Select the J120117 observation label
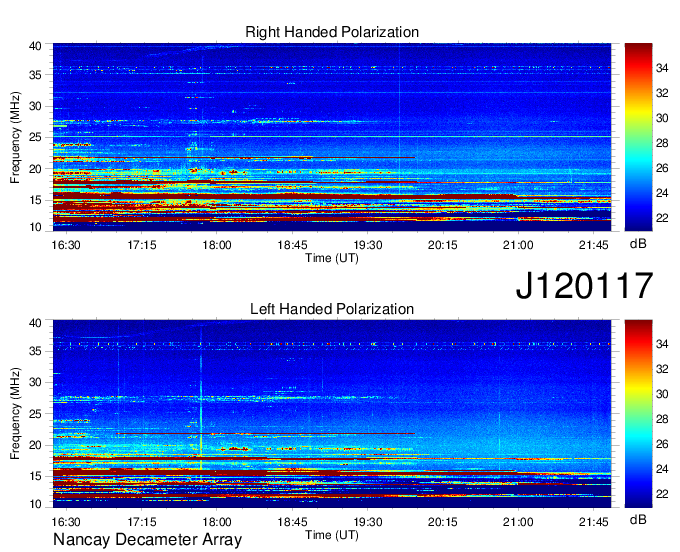The height and width of the screenshot is (552, 680). coord(584,286)
